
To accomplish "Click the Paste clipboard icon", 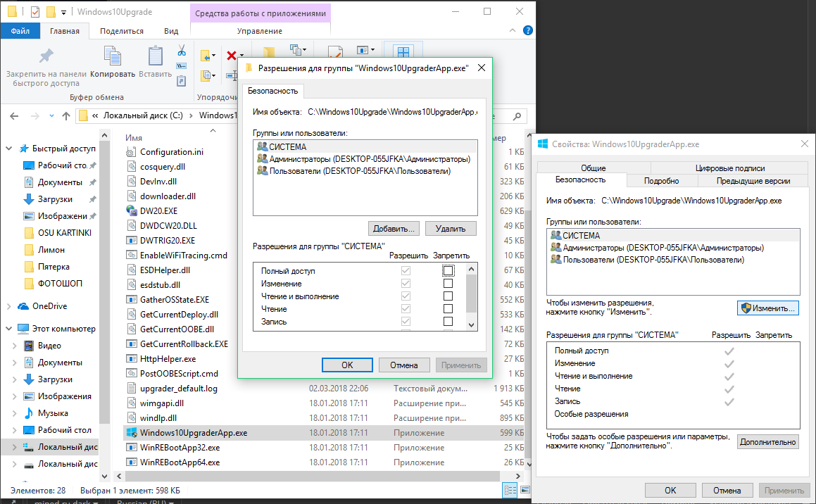I will [x=155, y=56].
